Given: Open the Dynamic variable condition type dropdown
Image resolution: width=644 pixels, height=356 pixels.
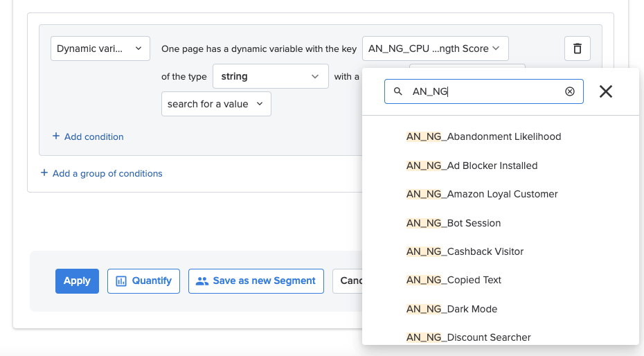Looking at the screenshot, I should pyautogui.click(x=100, y=48).
